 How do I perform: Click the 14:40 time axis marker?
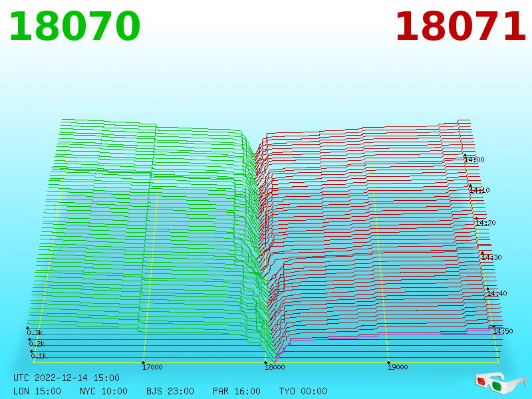(x=497, y=293)
